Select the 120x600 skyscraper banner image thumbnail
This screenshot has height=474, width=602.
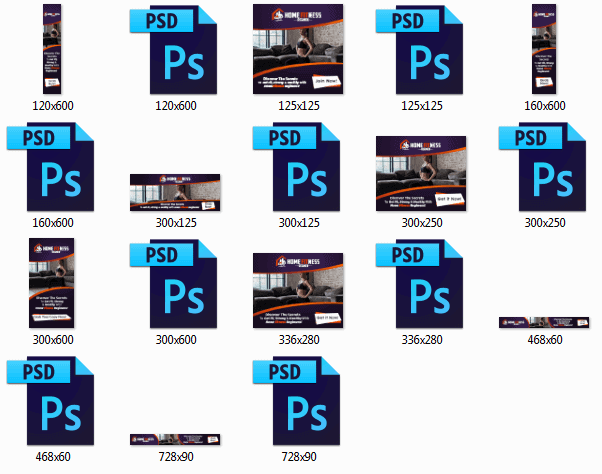[x=54, y=49]
